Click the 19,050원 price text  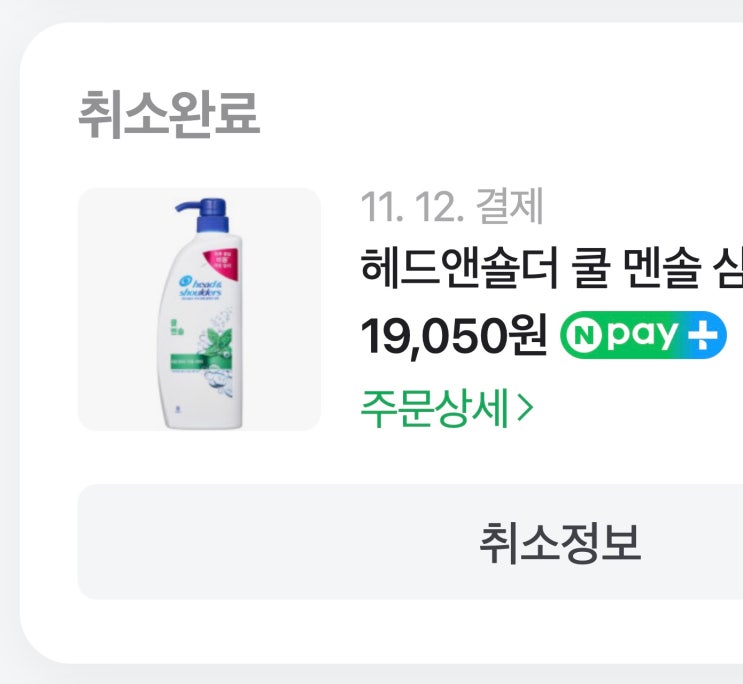[x=454, y=335]
